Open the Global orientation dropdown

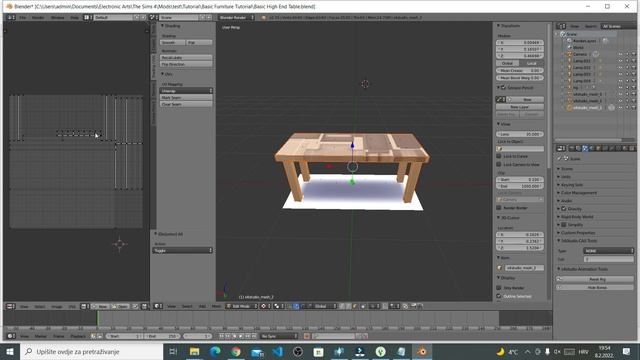tap(324, 306)
